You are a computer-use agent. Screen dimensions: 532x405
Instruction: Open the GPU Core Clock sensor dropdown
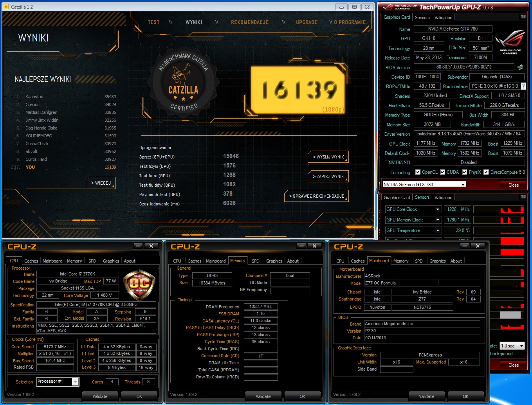click(x=438, y=209)
